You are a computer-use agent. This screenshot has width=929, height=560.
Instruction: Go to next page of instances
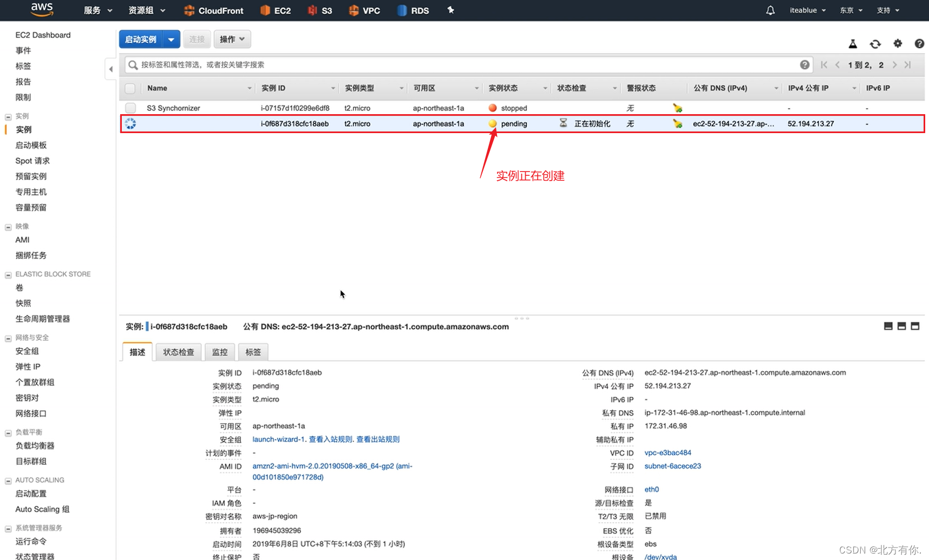tap(894, 65)
